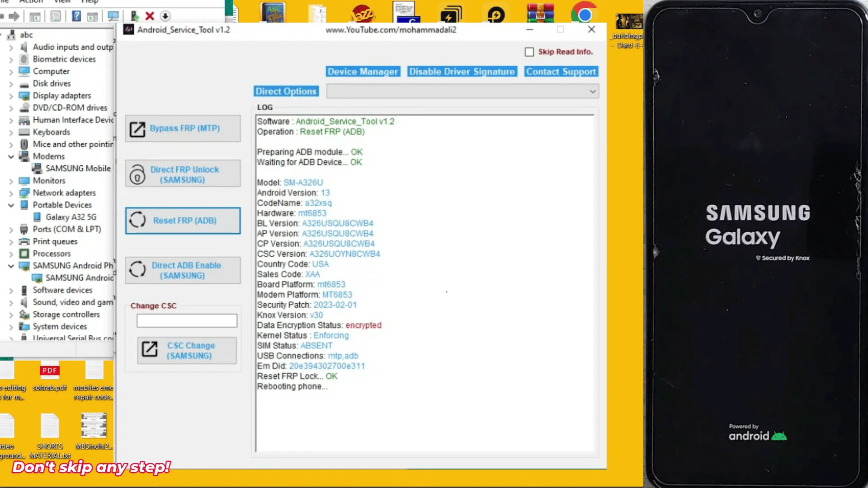Open the Direct Options dropdown
868x488 pixels.
click(462, 91)
